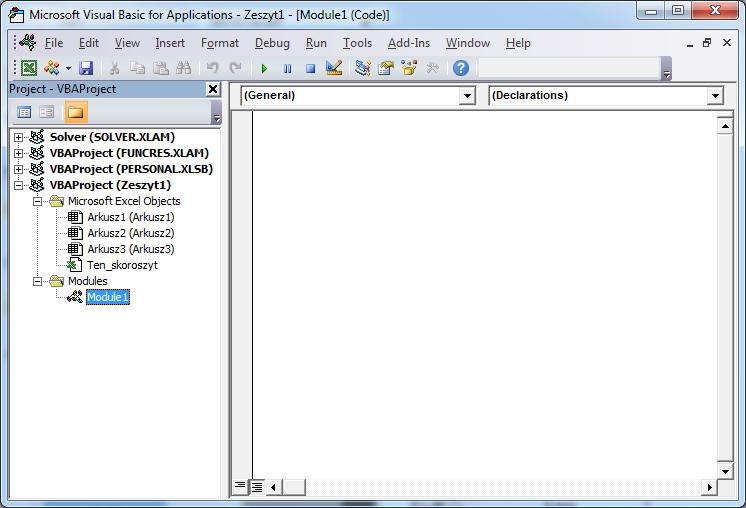Select Arkusz1 (Arkusz1) sheet object

[x=131, y=217]
